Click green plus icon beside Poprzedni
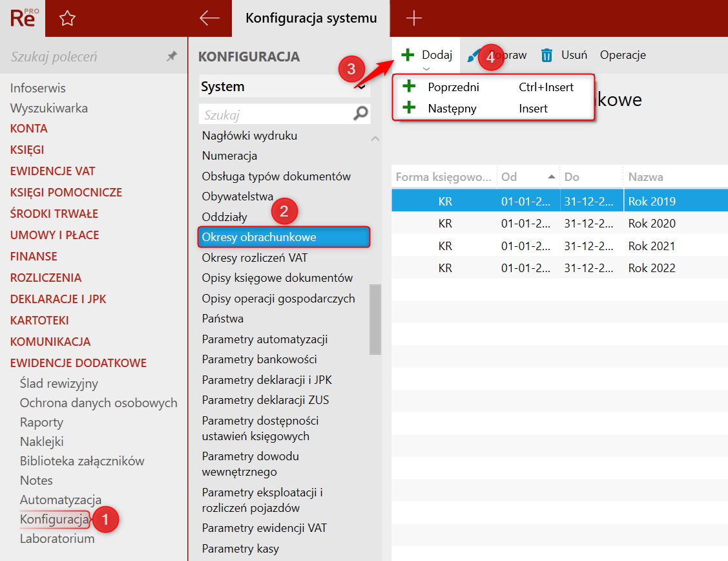Viewport: 728px width, 561px height. pos(409,87)
